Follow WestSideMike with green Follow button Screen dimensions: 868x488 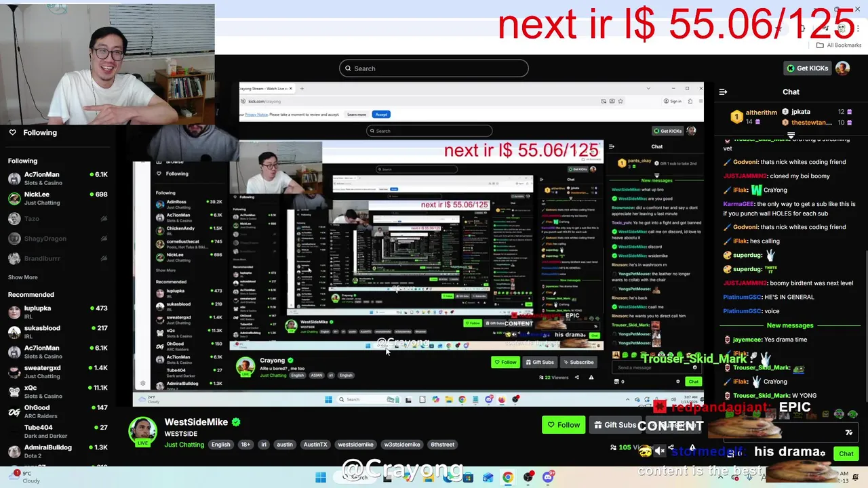[x=564, y=425]
